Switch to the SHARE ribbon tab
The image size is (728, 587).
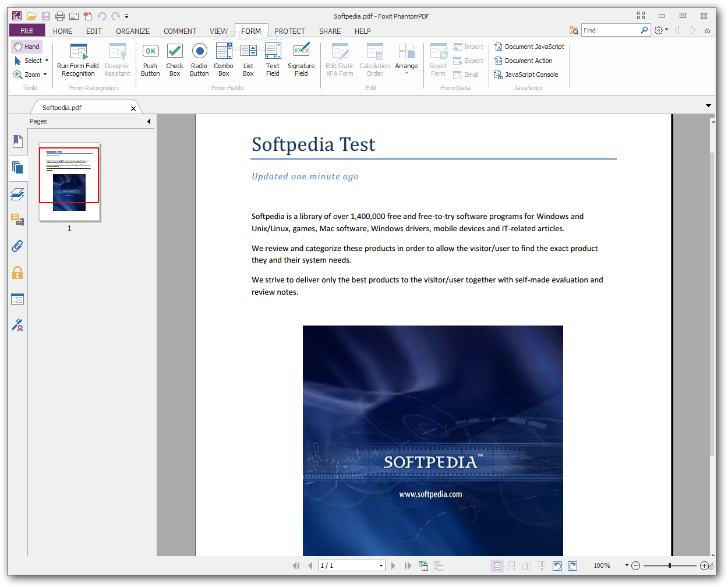click(x=330, y=31)
